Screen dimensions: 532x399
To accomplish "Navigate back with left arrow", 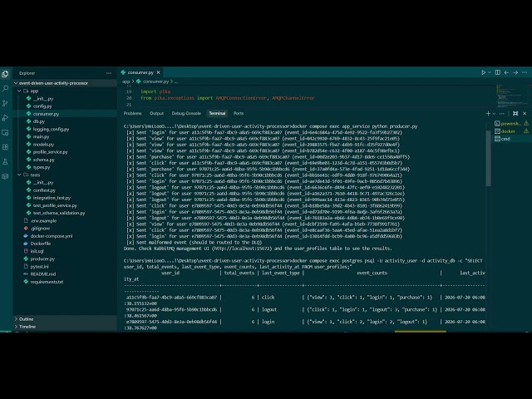I will [506, 72].
